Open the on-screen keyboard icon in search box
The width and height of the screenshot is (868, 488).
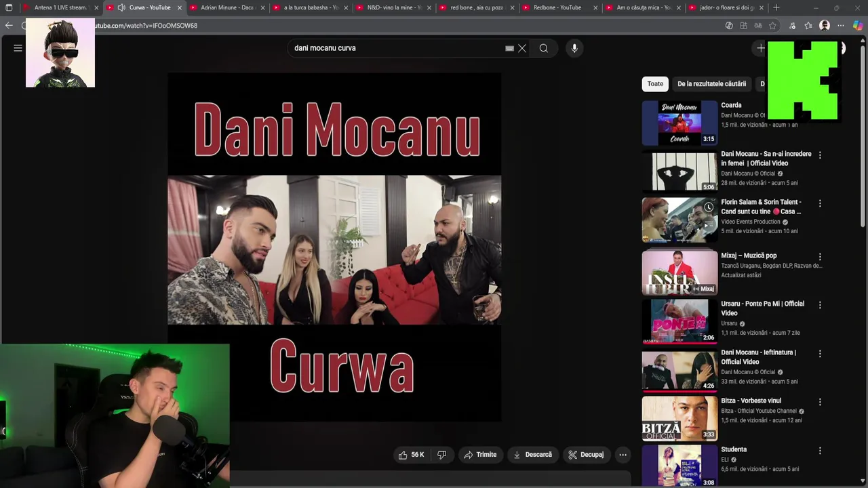[509, 48]
